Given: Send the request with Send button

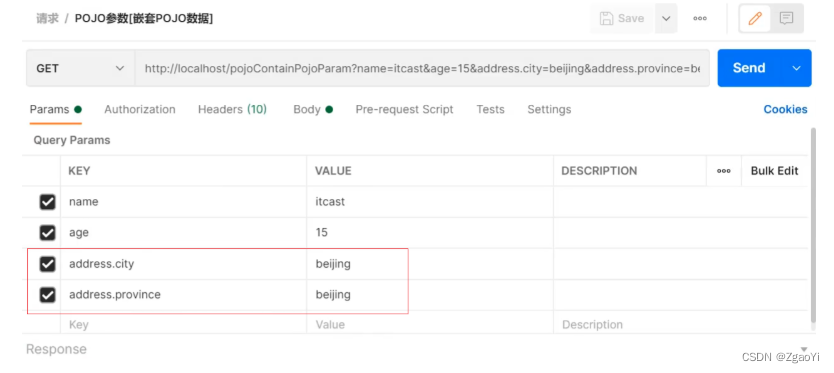Looking at the screenshot, I should pyautogui.click(x=749, y=68).
